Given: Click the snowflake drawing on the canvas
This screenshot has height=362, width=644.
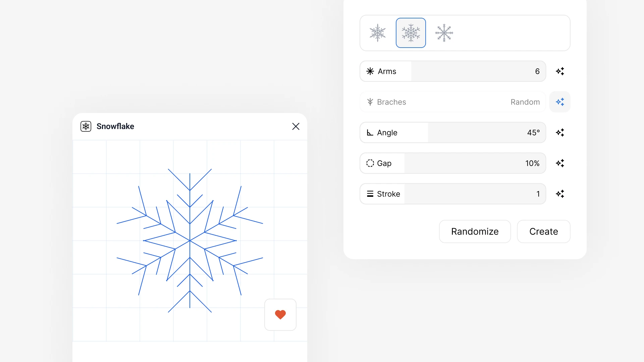Looking at the screenshot, I should [190, 241].
